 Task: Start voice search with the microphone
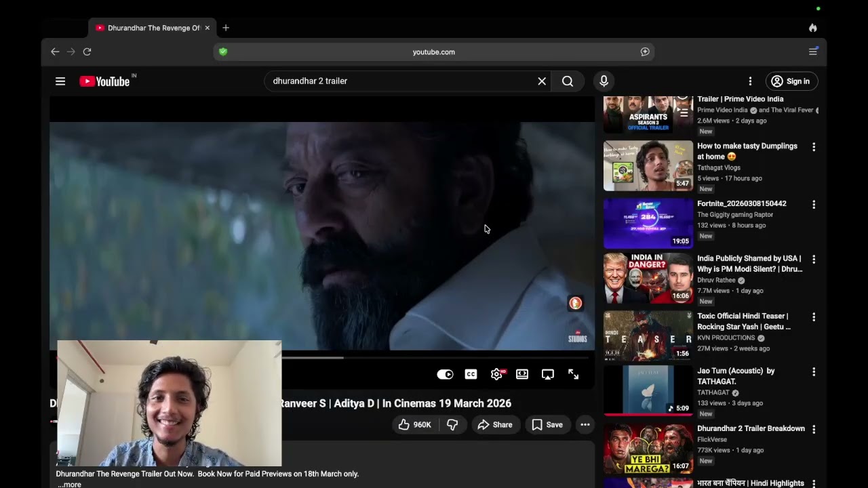pos(604,81)
